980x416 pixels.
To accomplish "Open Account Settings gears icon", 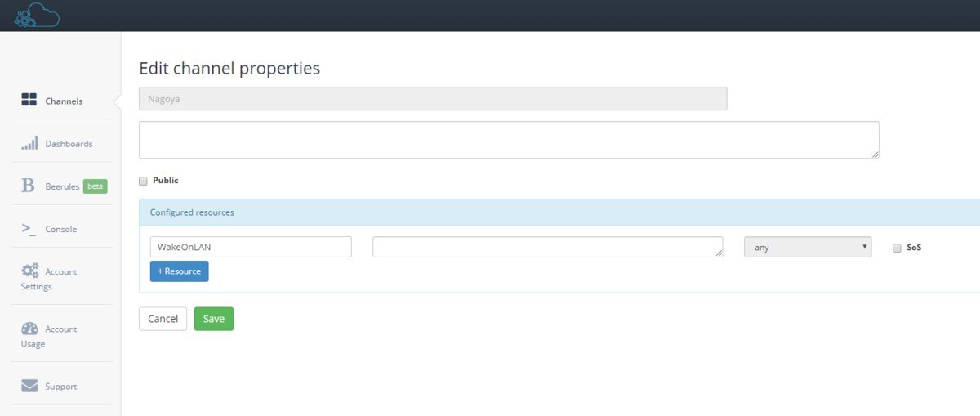I will 30,271.
